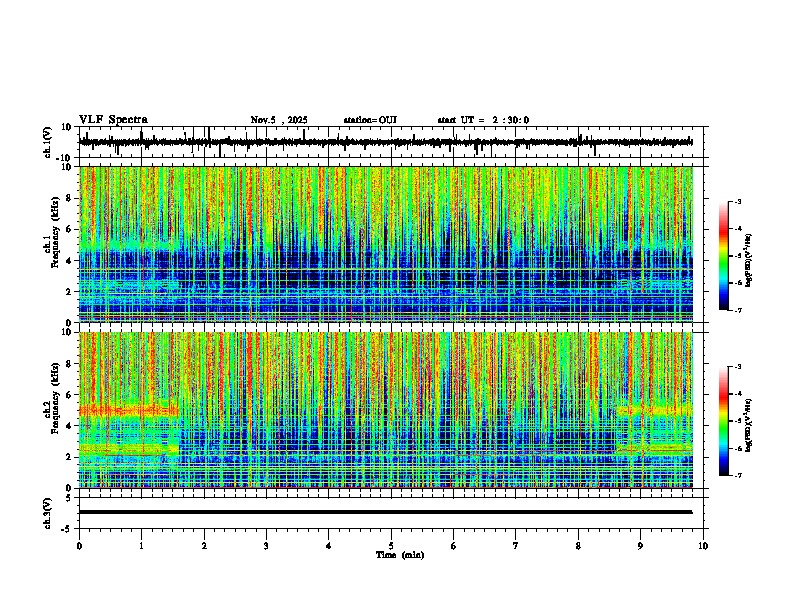This screenshot has height=612, width=792.
Task: Click the ch.1 "Frequency (kHz)" axis label
Action: [x=55, y=232]
